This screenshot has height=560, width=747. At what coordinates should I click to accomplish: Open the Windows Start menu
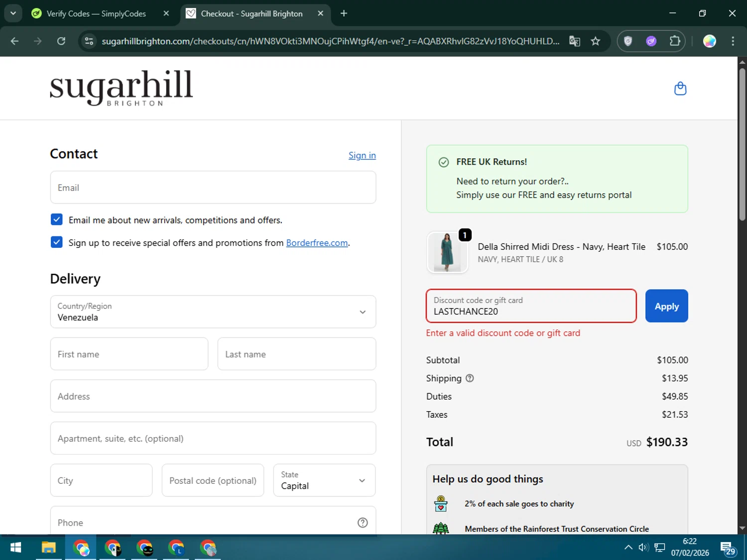click(15, 548)
